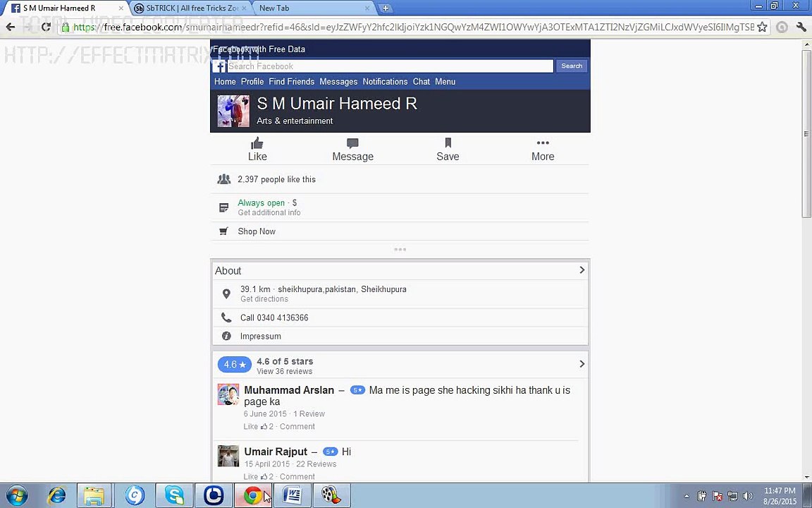Open new tab with plus button

coord(386,8)
